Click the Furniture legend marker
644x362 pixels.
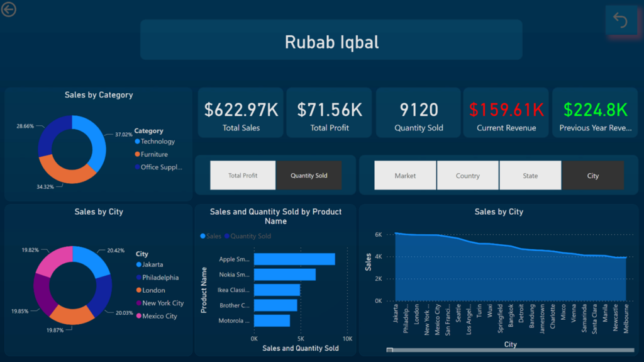[x=137, y=154]
